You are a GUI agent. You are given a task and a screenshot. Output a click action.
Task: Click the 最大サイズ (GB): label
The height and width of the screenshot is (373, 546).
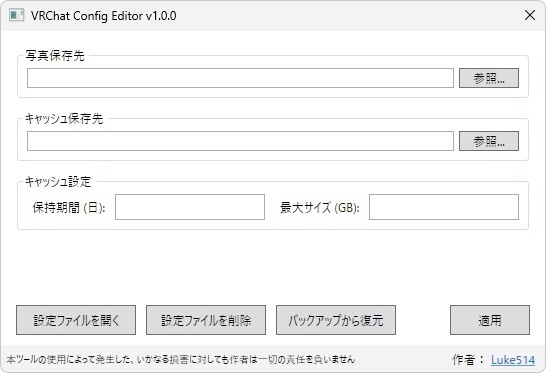(x=320, y=208)
